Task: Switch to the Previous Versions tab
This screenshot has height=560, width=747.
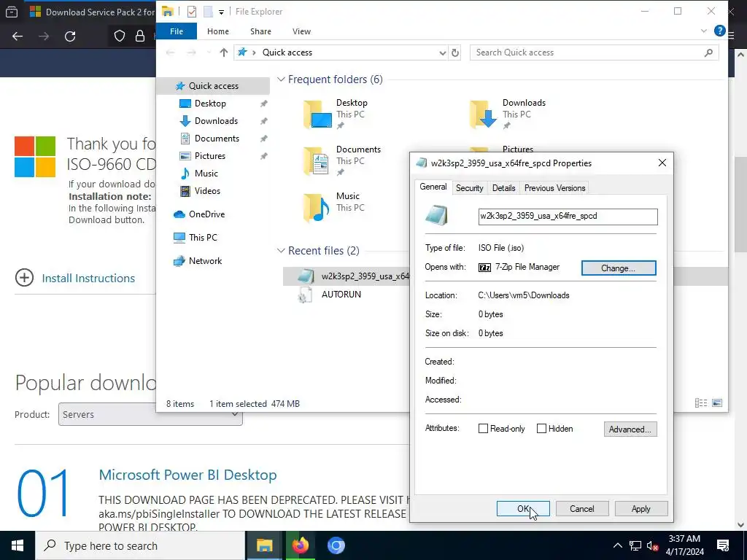Action: tap(554, 188)
